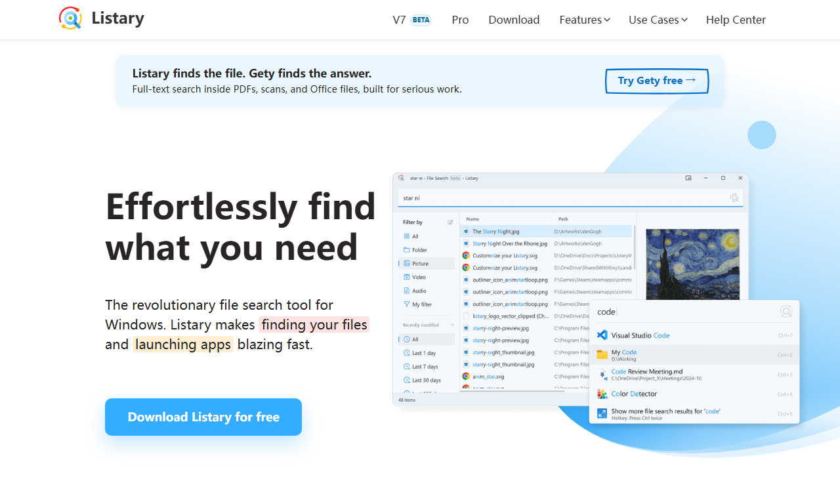Expand the Use Cases dropdown menu
The image size is (840, 504).
tap(658, 20)
